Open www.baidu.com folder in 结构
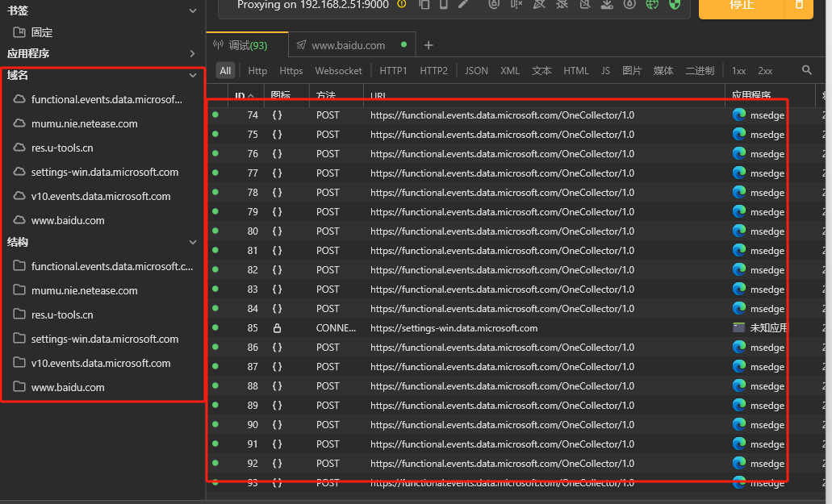Viewport: 832px width, 504px height. [68, 387]
